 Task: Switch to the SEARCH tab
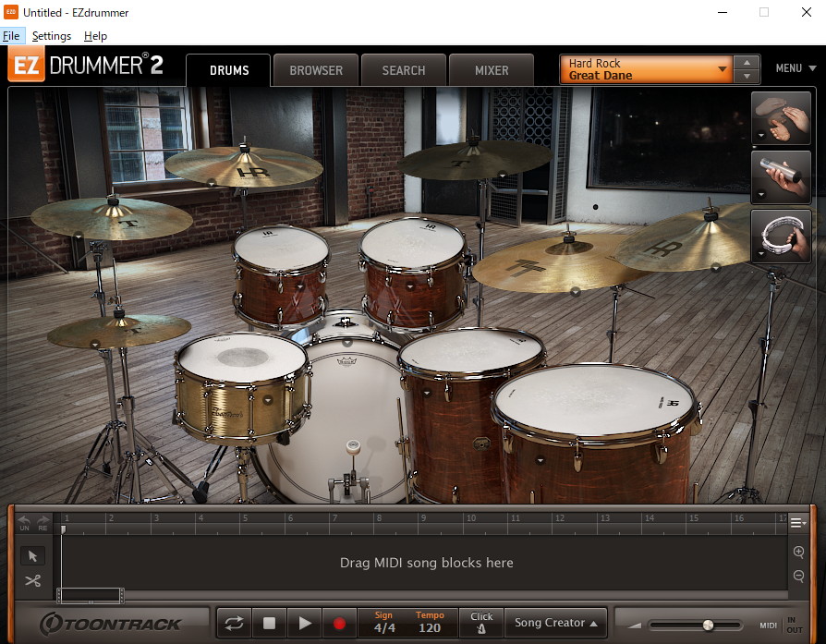(x=404, y=70)
